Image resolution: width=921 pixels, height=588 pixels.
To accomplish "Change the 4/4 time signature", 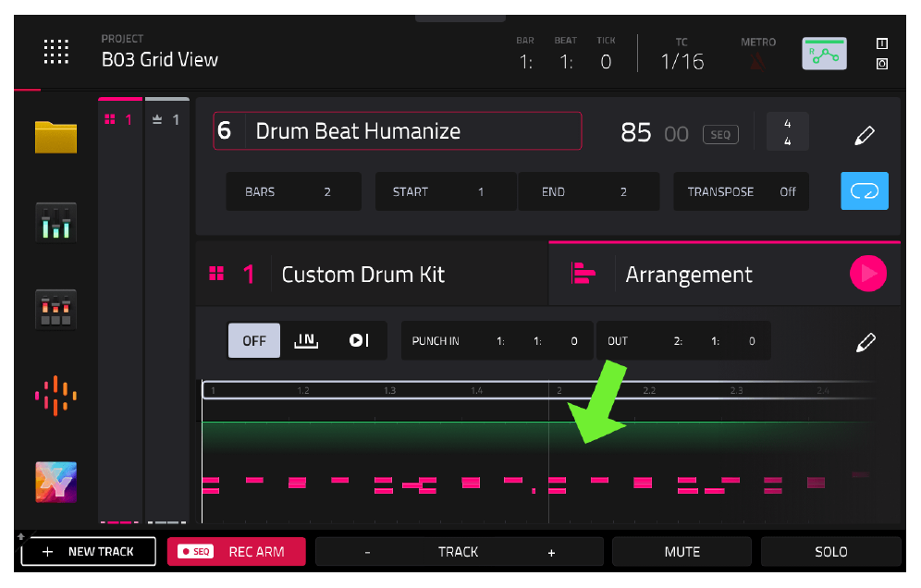I will (787, 132).
